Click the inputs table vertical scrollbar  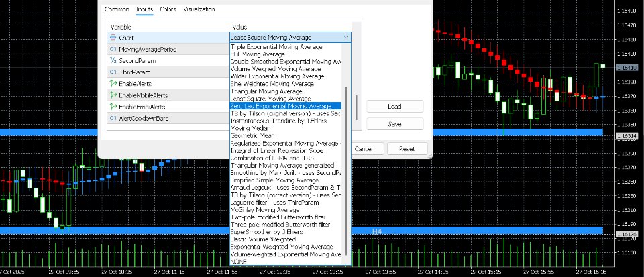[357, 107]
